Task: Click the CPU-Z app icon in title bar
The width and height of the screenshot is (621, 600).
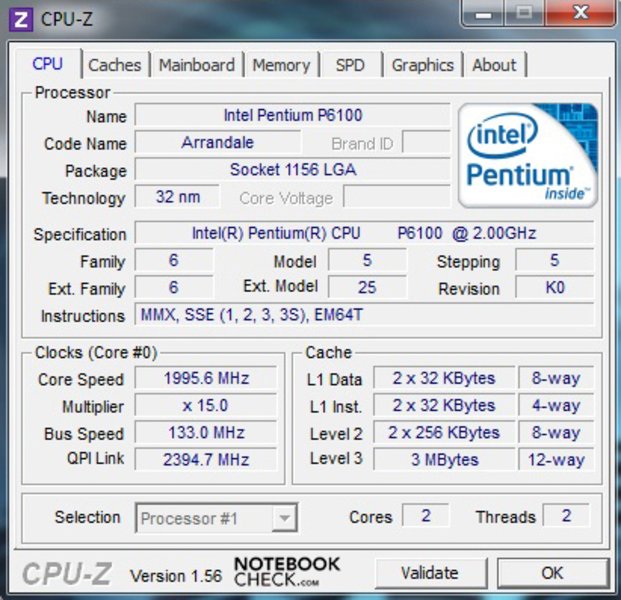Action: pos(21,19)
